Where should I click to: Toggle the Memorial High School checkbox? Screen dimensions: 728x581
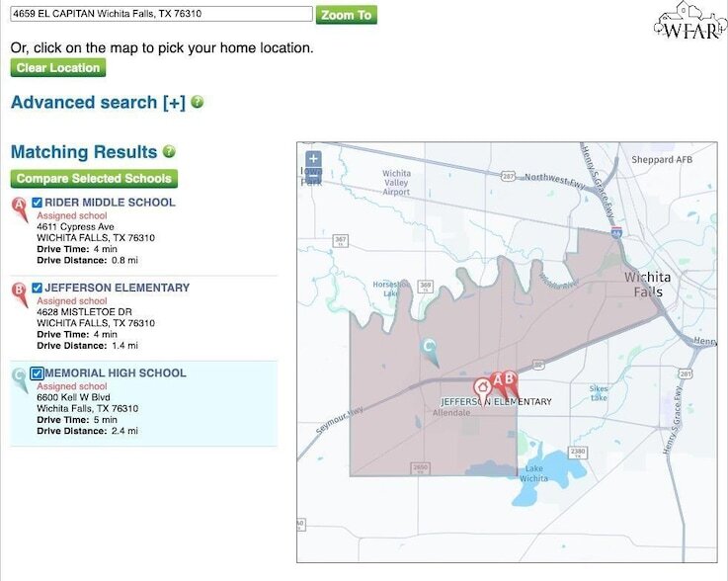[38, 373]
